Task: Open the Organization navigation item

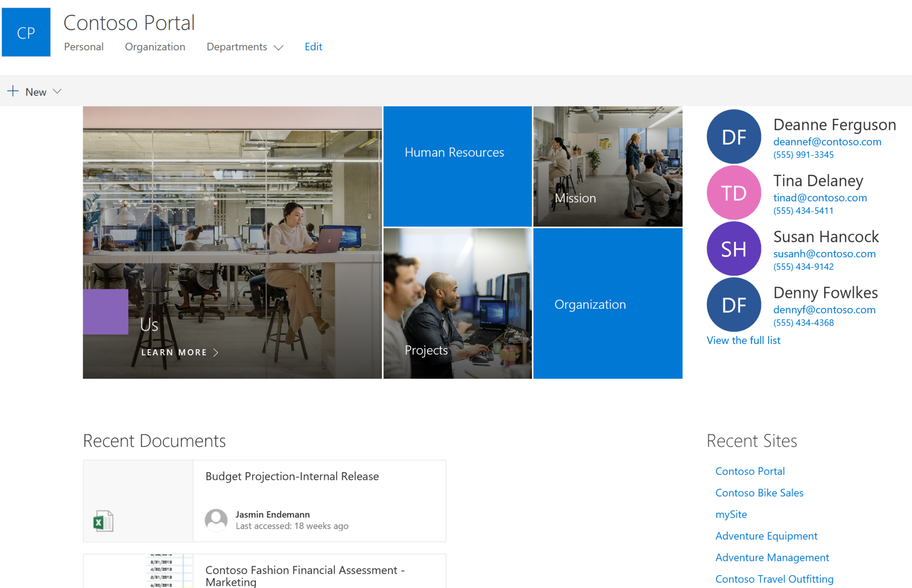Action: (x=155, y=47)
